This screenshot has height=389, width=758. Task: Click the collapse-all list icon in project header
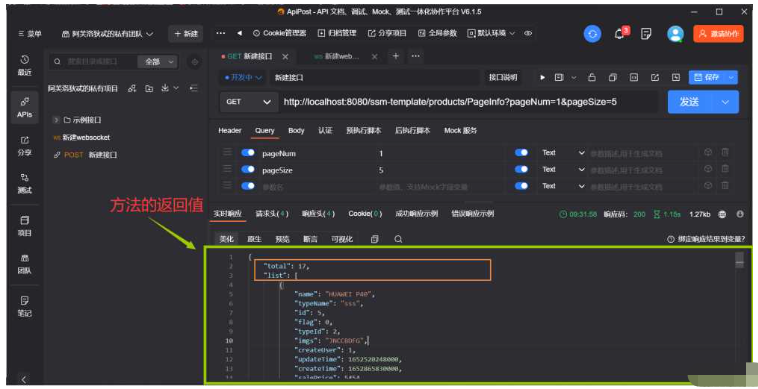tap(193, 88)
